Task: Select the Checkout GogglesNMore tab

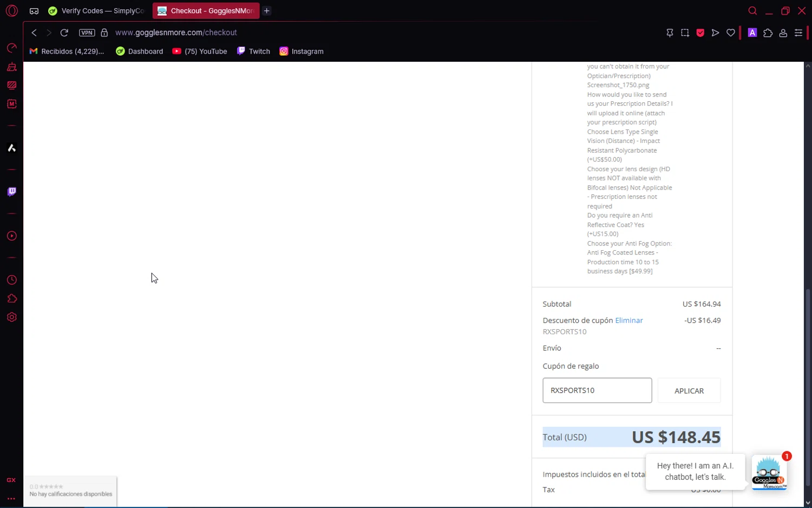Action: click(206, 11)
